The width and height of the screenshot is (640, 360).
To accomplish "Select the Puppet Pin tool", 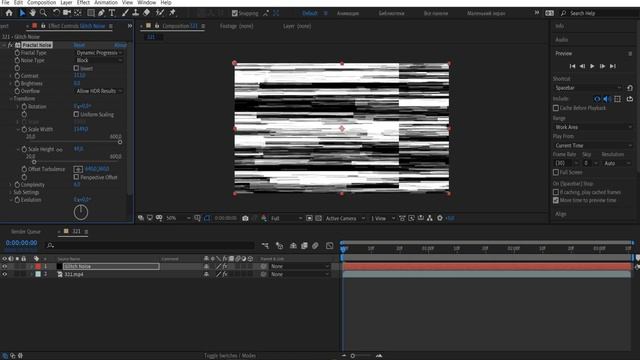I will coord(172,13).
